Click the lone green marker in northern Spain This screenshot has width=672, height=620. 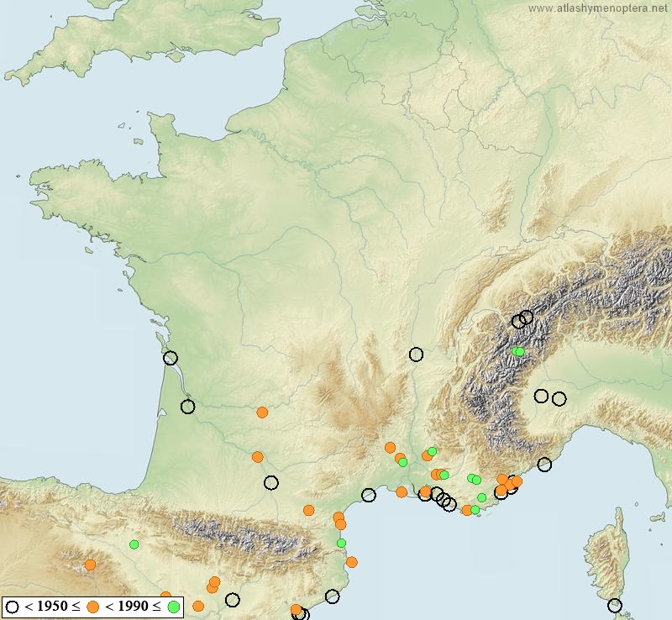point(134,544)
